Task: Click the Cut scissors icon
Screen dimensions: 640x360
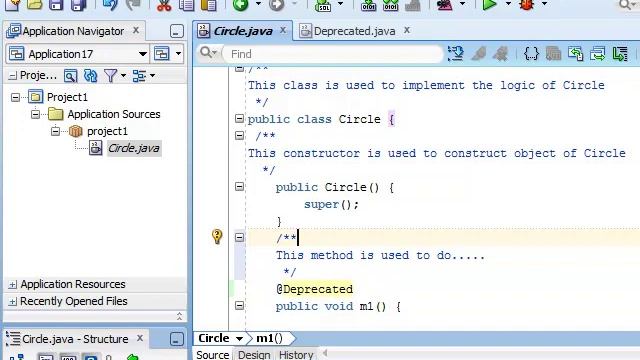Action: coord(164,5)
